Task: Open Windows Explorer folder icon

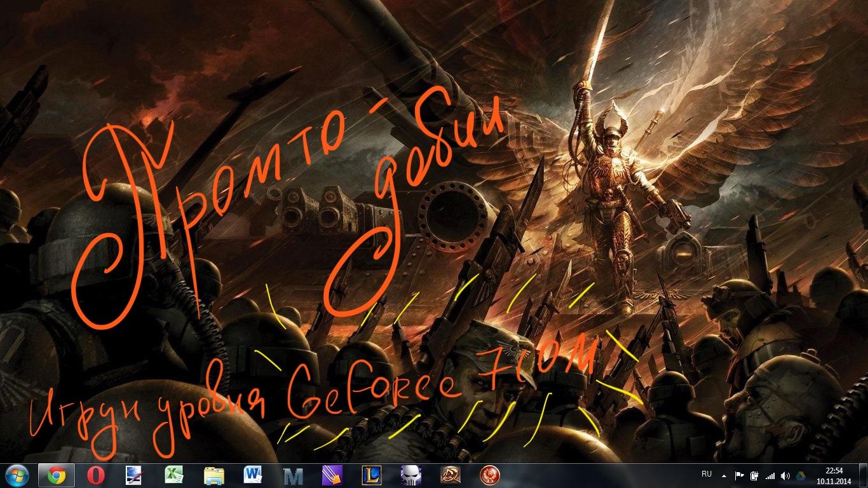Action: tap(214, 475)
